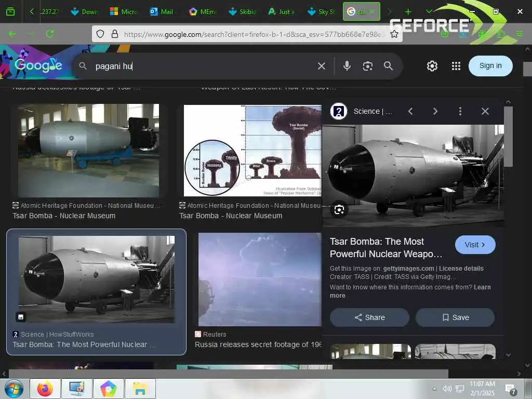Screen dimensions: 532x399
Task: Open the list all tabs dropdown
Action: pos(429,12)
